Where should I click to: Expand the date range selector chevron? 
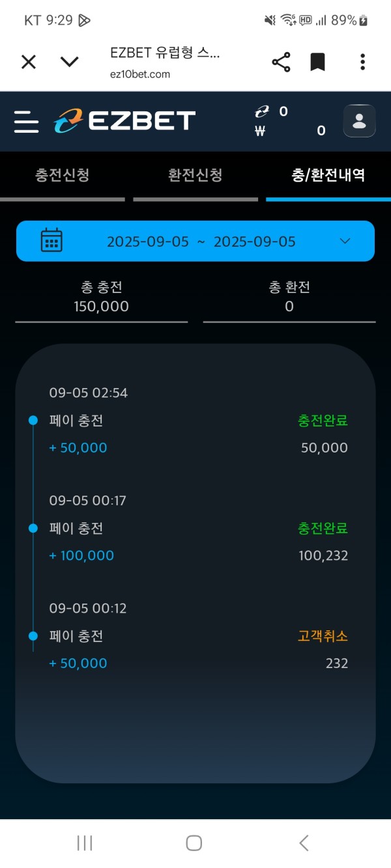[345, 240]
